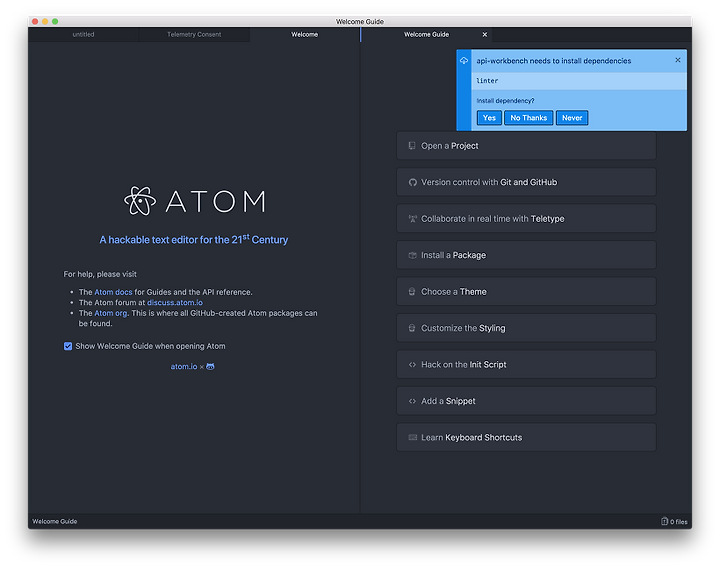Click the paint can icon on Choose a Theme
Image resolution: width=720 pixels, height=569 pixels.
(412, 292)
